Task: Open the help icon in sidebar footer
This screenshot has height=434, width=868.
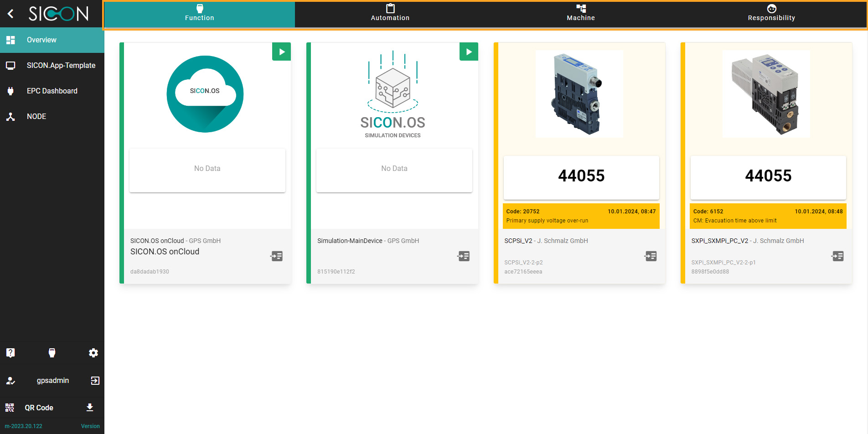Action: [x=10, y=353]
